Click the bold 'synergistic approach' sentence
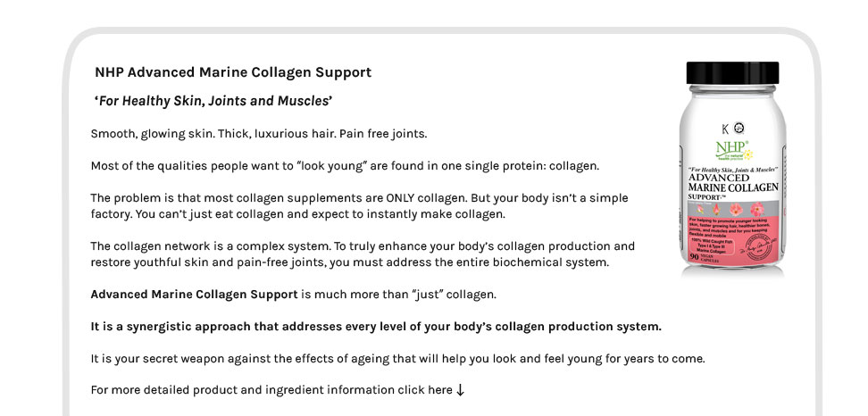868x416 pixels. pyautogui.click(x=376, y=327)
